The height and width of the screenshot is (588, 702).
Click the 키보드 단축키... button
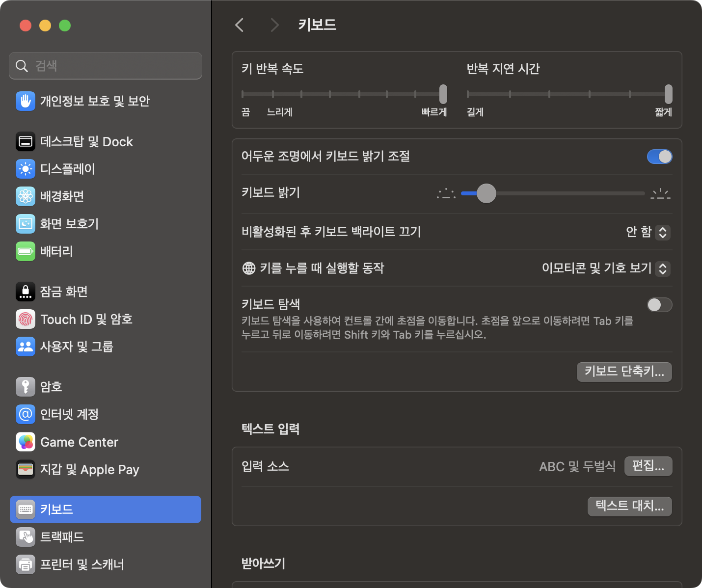(624, 372)
